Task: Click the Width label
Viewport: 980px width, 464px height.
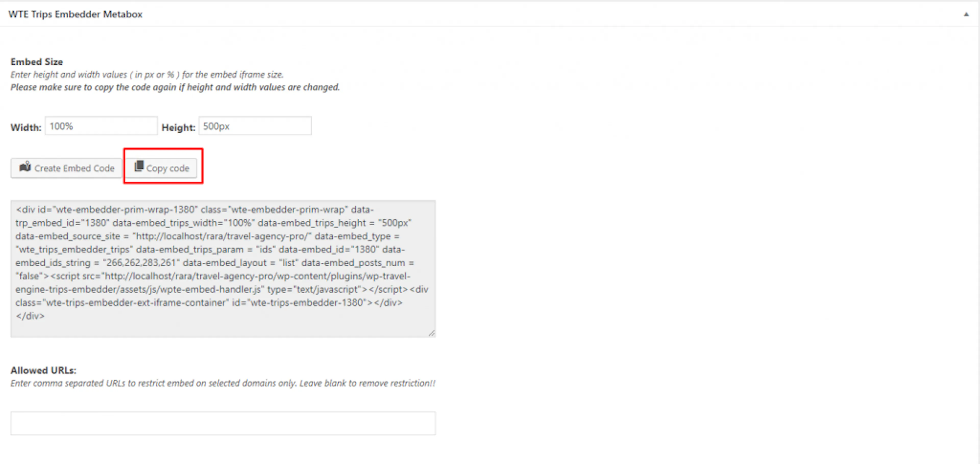Action: (x=26, y=127)
